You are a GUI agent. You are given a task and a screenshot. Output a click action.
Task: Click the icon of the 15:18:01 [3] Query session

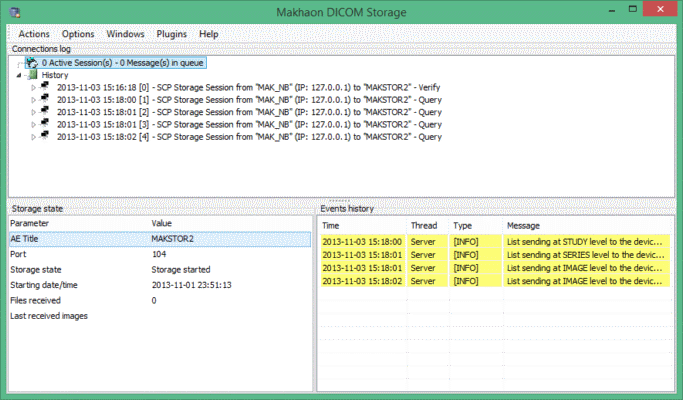coord(46,124)
